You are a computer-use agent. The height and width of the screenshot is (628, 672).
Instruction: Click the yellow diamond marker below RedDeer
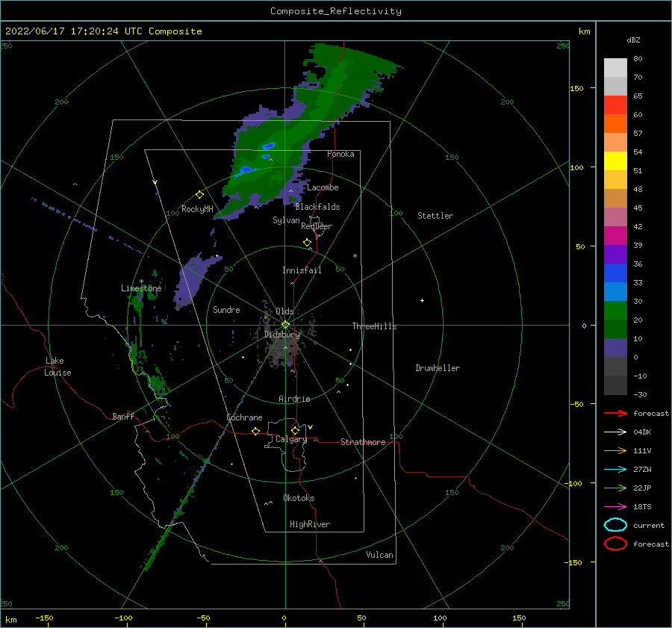(x=307, y=243)
